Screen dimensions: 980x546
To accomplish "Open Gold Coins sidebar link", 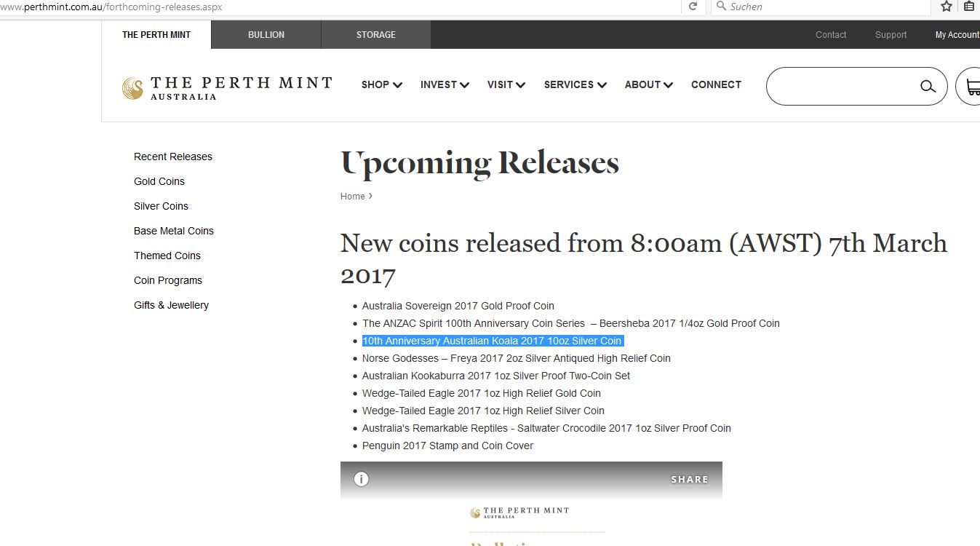I will click(159, 181).
